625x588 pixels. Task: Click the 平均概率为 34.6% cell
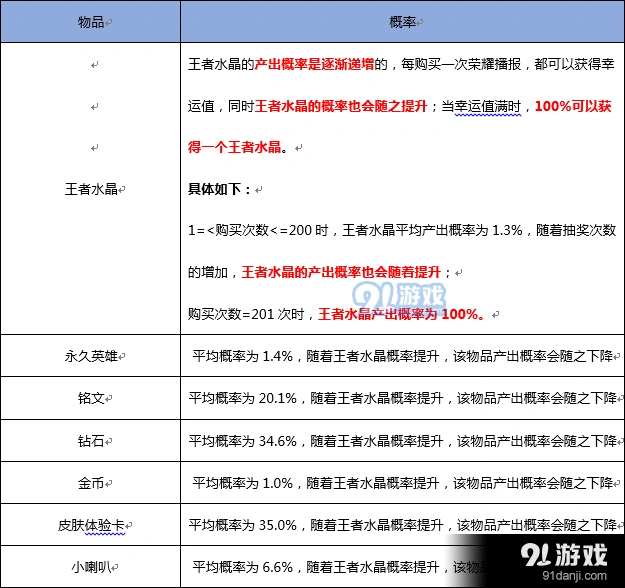pyautogui.click(x=403, y=441)
